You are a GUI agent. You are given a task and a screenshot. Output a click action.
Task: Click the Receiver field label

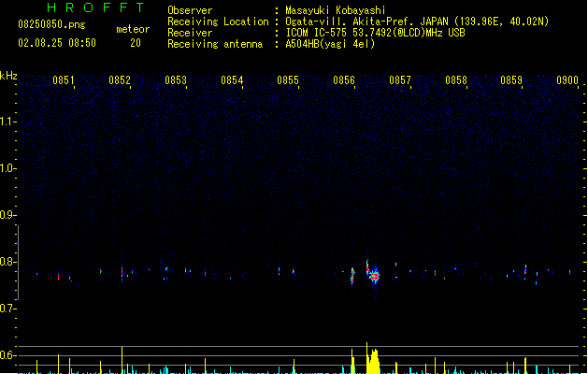[190, 33]
